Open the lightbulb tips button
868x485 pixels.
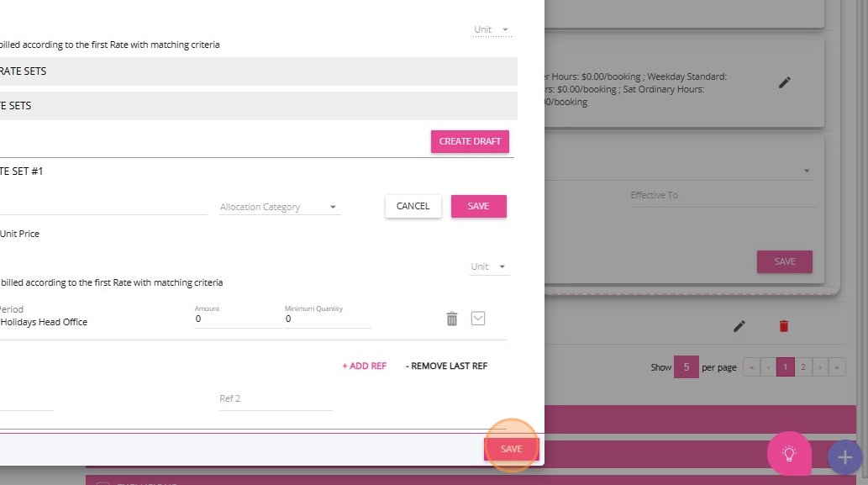(x=789, y=453)
